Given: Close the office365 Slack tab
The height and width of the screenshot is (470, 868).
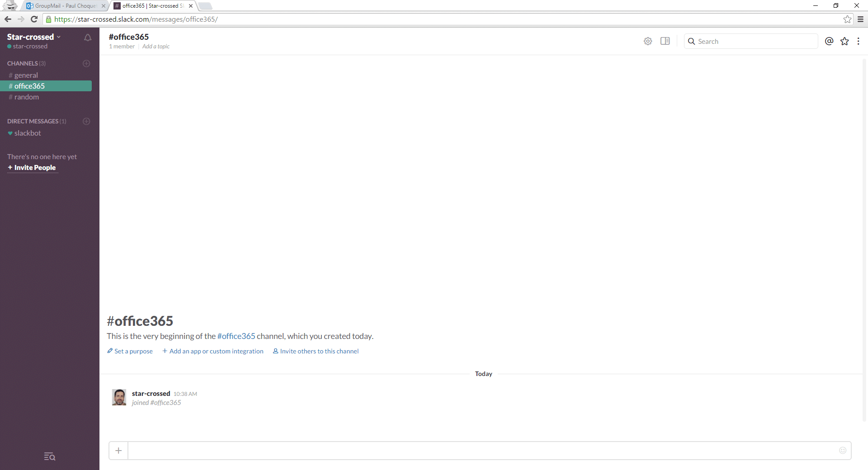Looking at the screenshot, I should (191, 6).
